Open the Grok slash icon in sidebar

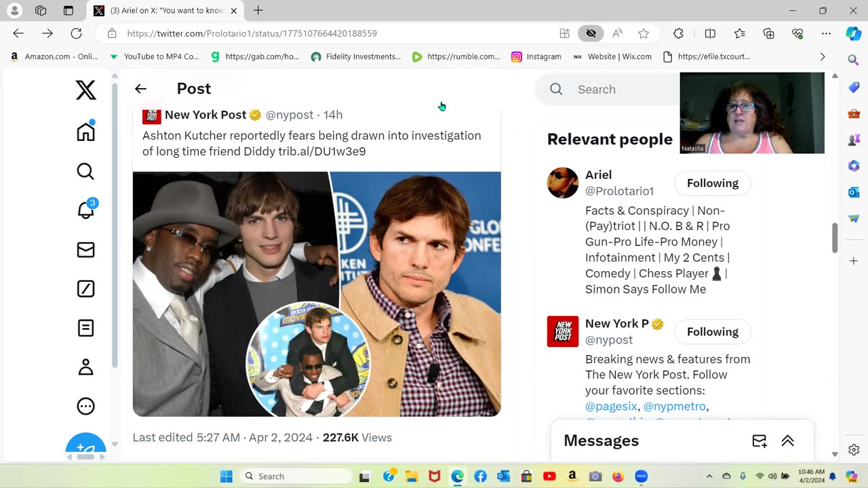[x=85, y=289]
